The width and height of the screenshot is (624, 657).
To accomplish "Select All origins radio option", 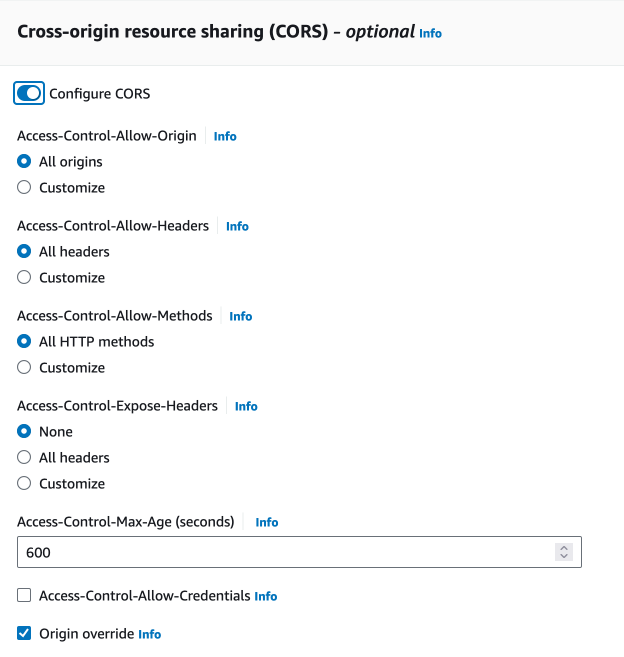I will 25,161.
